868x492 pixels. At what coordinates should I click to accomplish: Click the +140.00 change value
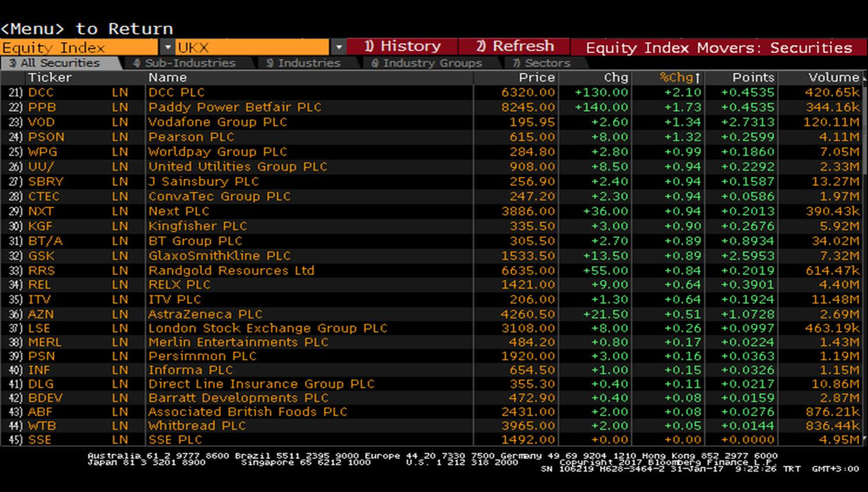click(x=602, y=107)
